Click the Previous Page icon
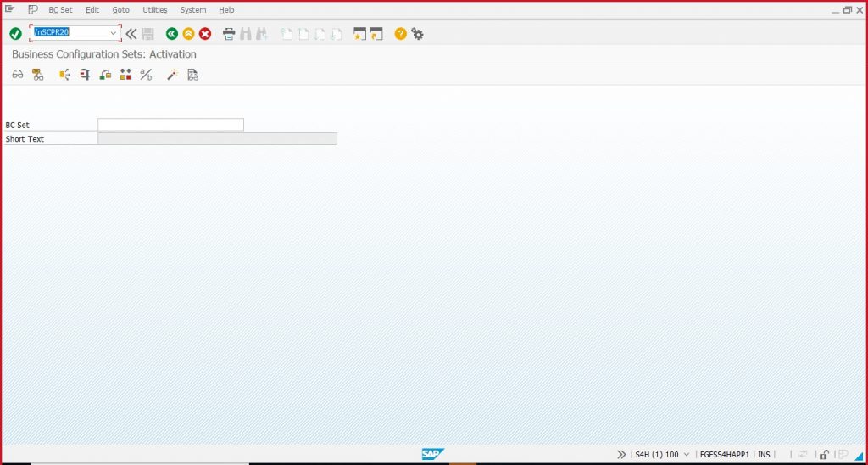 tap(303, 34)
